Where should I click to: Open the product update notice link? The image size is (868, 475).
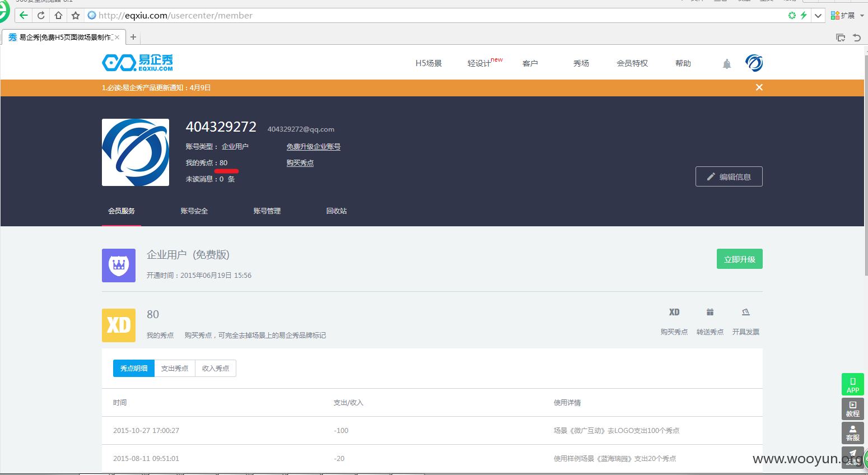156,87
